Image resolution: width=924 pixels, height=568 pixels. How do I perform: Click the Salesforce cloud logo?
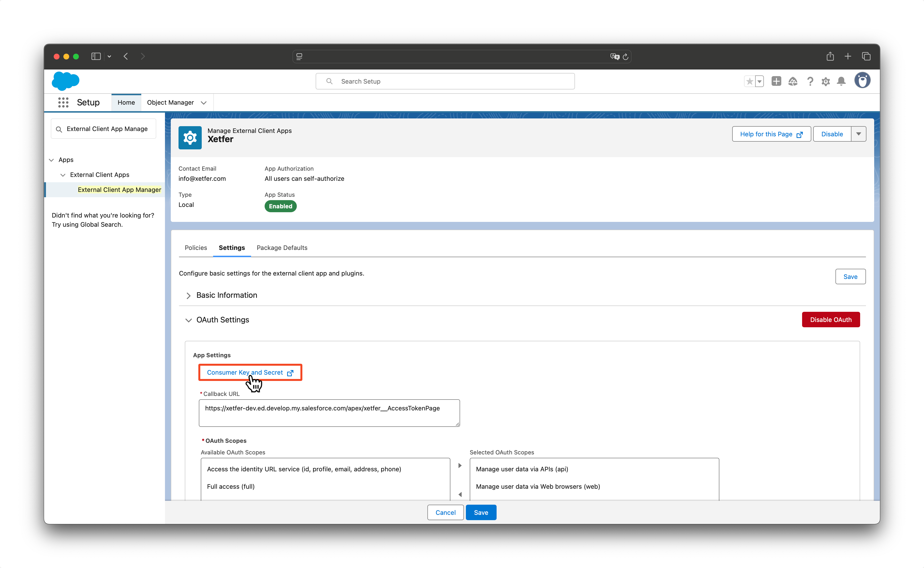click(x=65, y=81)
